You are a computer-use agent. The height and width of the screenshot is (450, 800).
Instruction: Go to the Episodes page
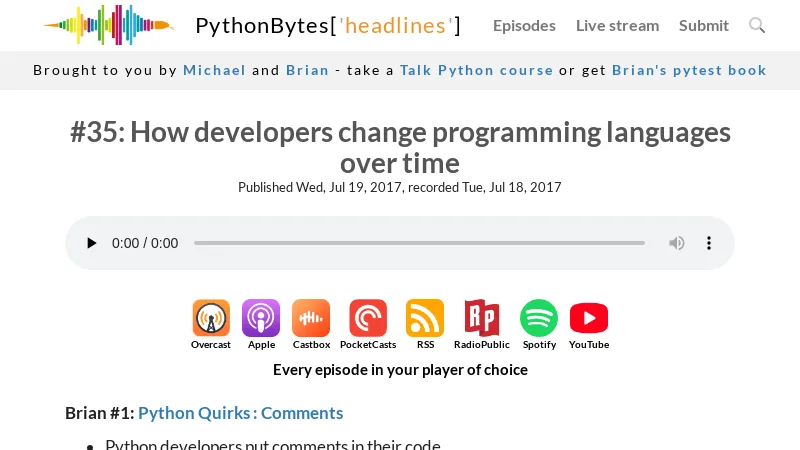(x=524, y=25)
